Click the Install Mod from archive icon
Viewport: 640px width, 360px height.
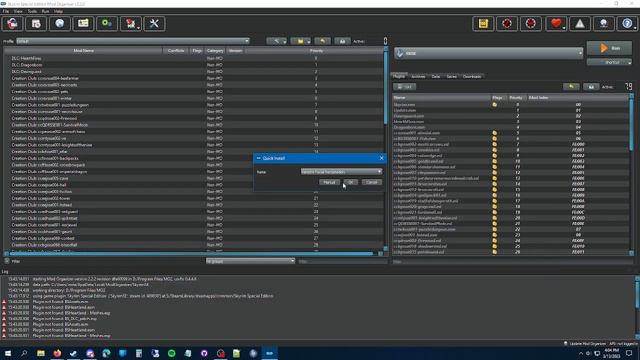(x=36, y=24)
